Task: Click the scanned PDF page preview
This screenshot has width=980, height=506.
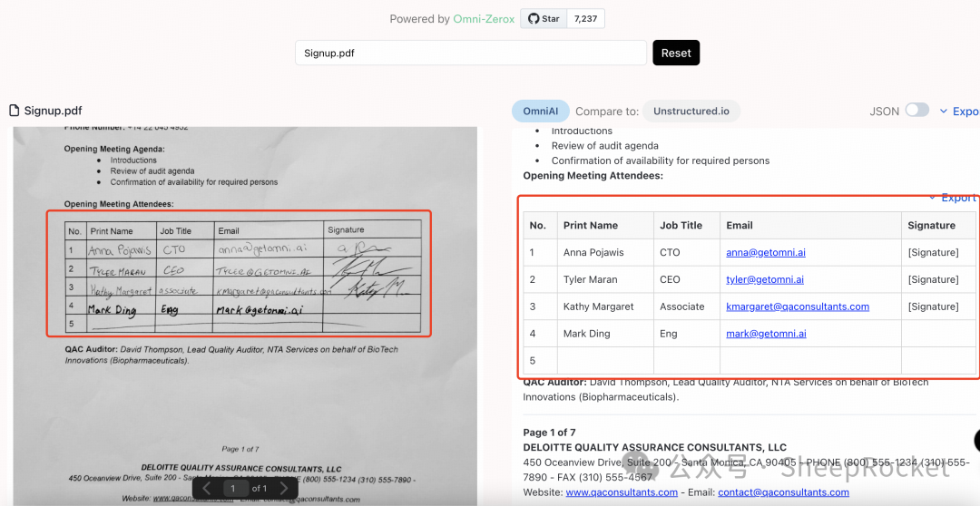Action: [245, 316]
